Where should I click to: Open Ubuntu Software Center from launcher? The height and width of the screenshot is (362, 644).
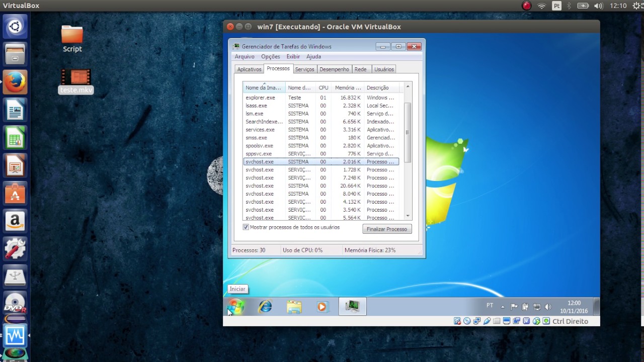[15, 194]
